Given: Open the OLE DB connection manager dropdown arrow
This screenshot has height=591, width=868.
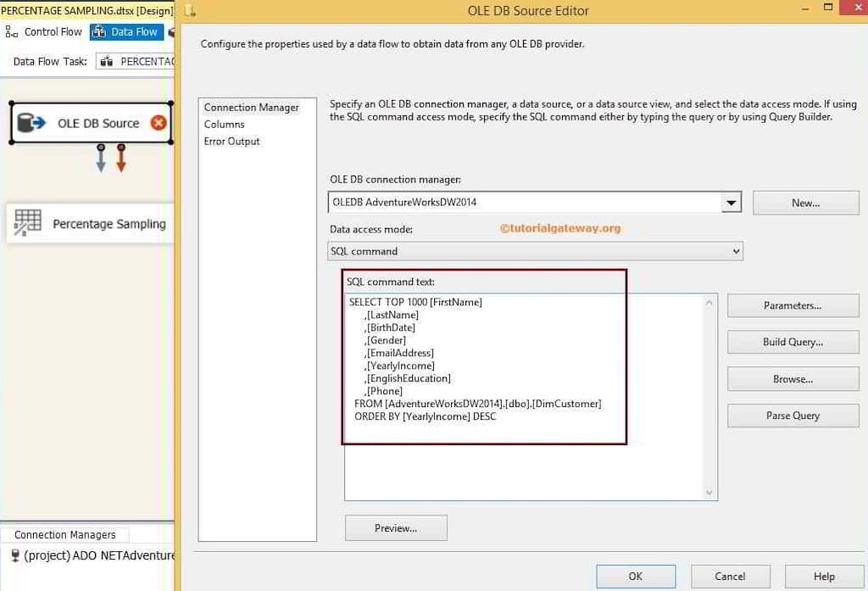Looking at the screenshot, I should [x=732, y=203].
